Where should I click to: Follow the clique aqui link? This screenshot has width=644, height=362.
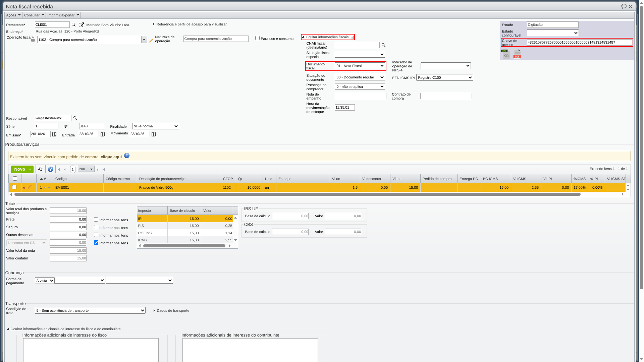(x=111, y=157)
